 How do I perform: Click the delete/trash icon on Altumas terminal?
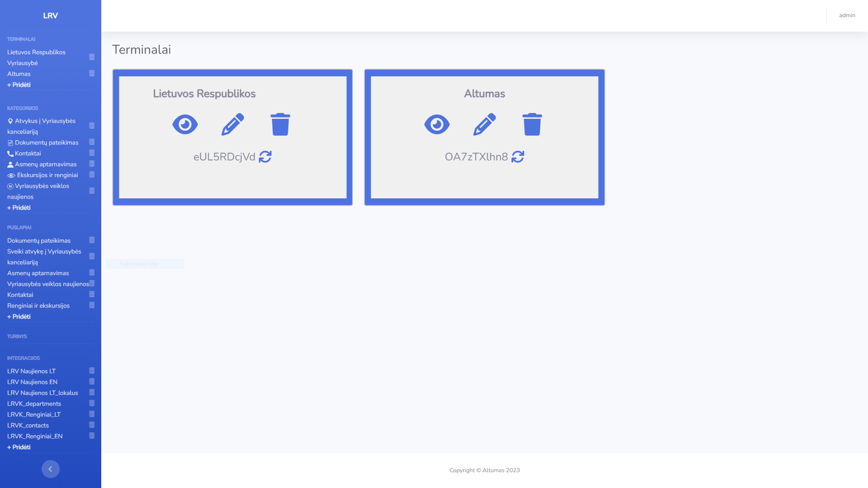coord(531,124)
